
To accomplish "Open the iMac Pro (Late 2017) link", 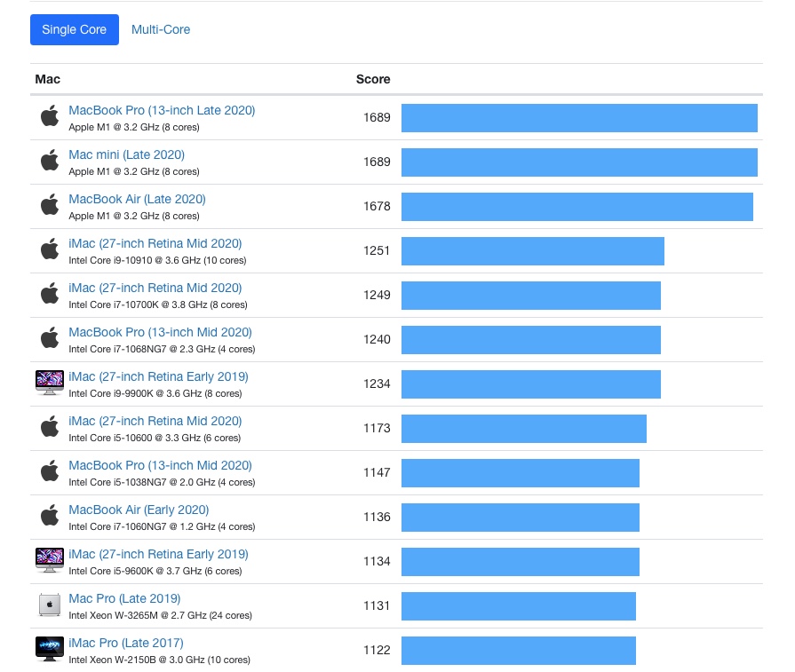I will coord(126,643).
